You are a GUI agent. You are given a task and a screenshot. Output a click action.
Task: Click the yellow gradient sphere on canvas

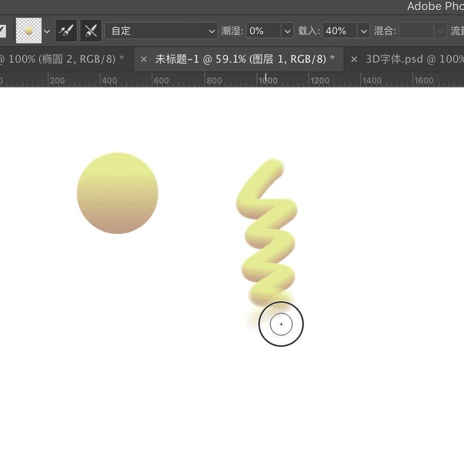[118, 193]
